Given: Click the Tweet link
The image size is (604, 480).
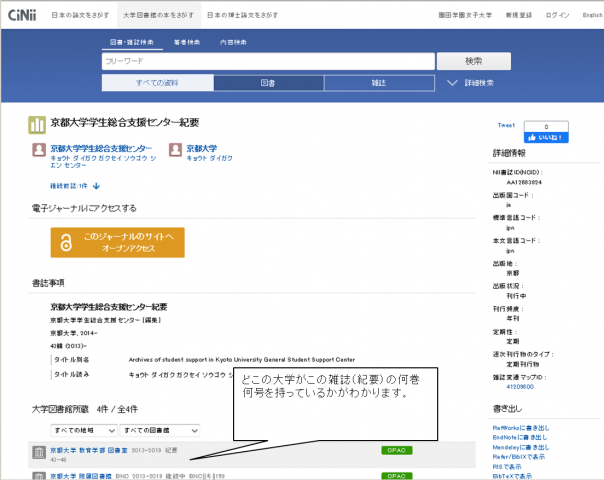Looking at the screenshot, I should [505, 126].
